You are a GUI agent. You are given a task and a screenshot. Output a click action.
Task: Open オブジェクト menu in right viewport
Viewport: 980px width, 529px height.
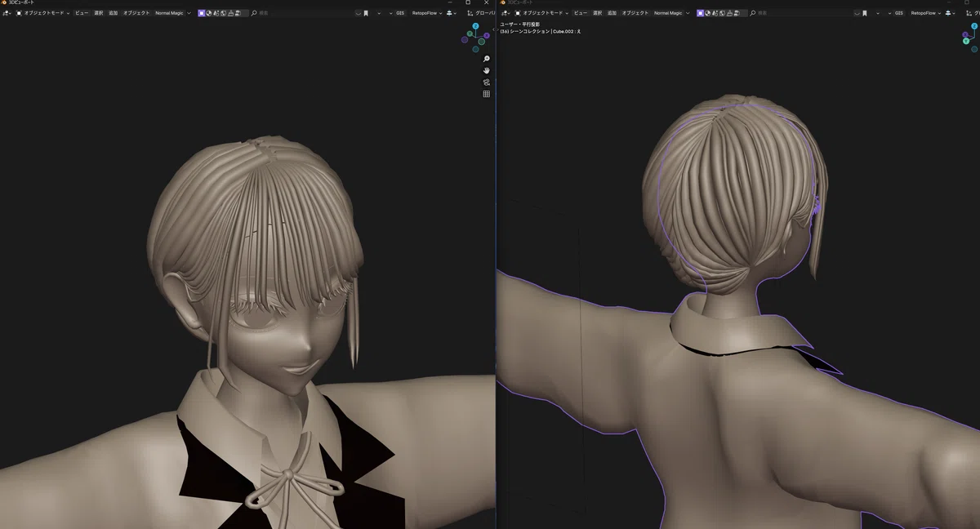635,13
